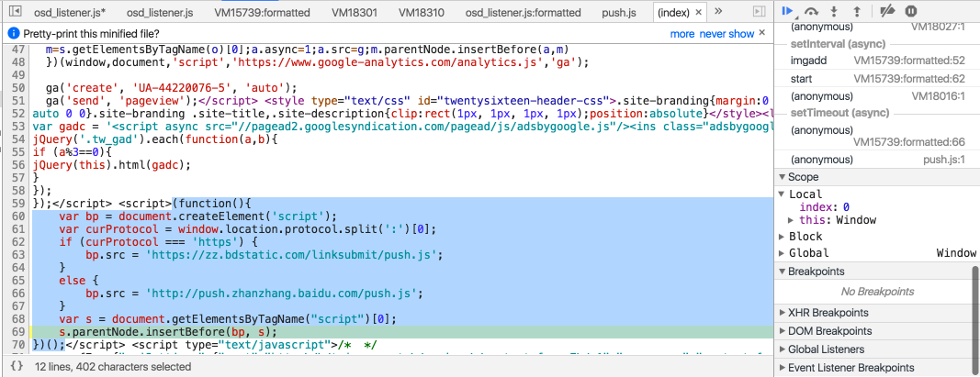Pretty-print the file with curly braces icon
The image size is (980, 377).
point(17,366)
